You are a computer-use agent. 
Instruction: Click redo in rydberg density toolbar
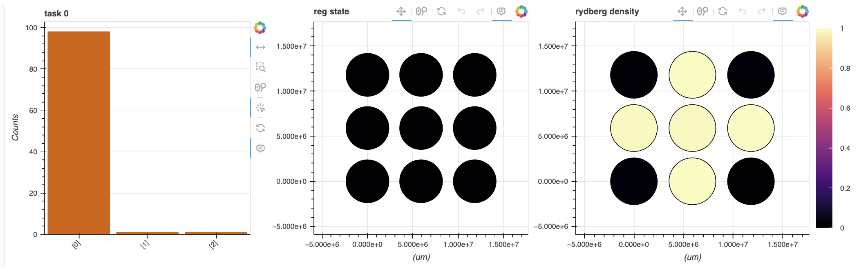click(762, 11)
